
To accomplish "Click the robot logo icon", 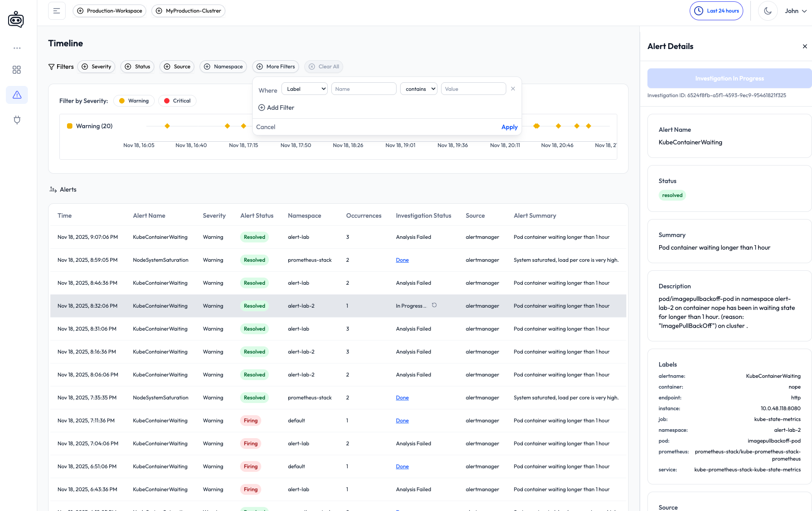I will tap(16, 19).
